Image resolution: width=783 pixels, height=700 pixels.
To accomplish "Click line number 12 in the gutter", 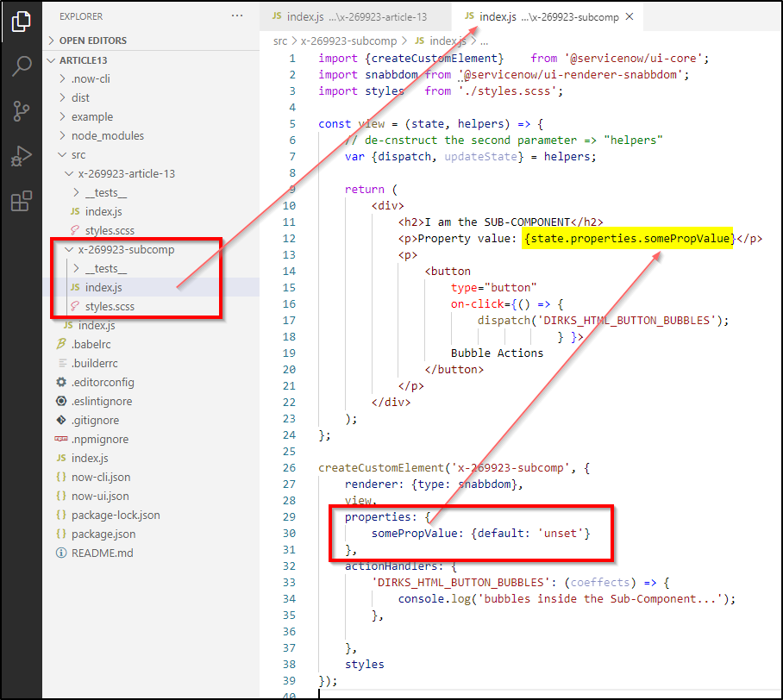I will pos(289,239).
